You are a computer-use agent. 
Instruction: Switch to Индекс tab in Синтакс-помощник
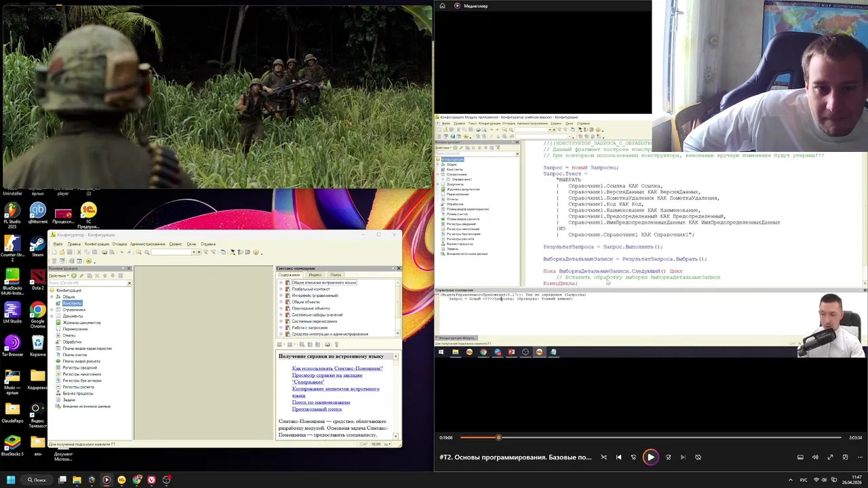(x=315, y=274)
